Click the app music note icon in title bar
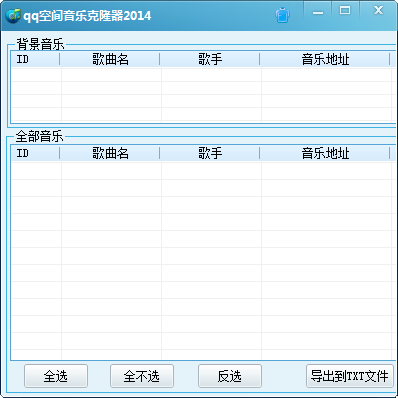Image resolution: width=398 pixels, height=398 pixels. (x=13, y=15)
